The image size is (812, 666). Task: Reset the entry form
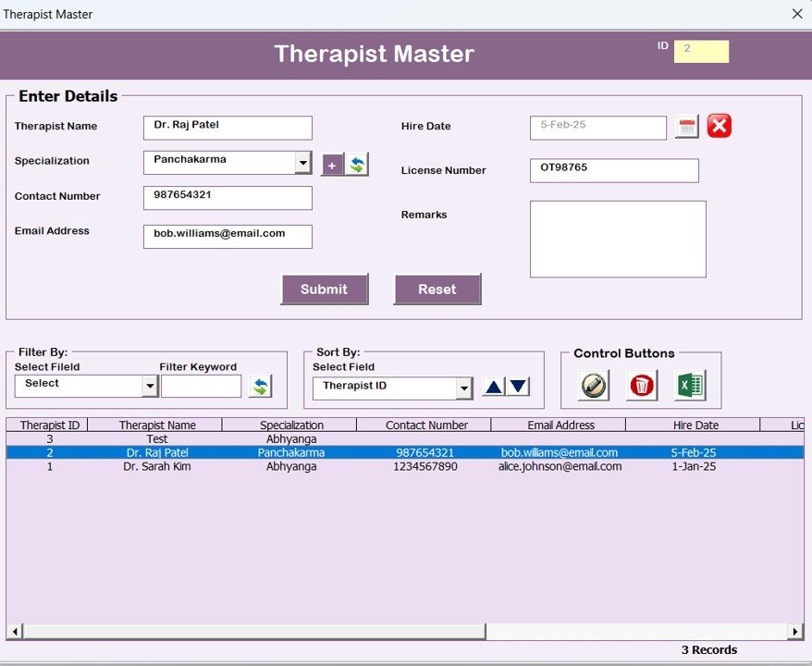[x=437, y=289]
